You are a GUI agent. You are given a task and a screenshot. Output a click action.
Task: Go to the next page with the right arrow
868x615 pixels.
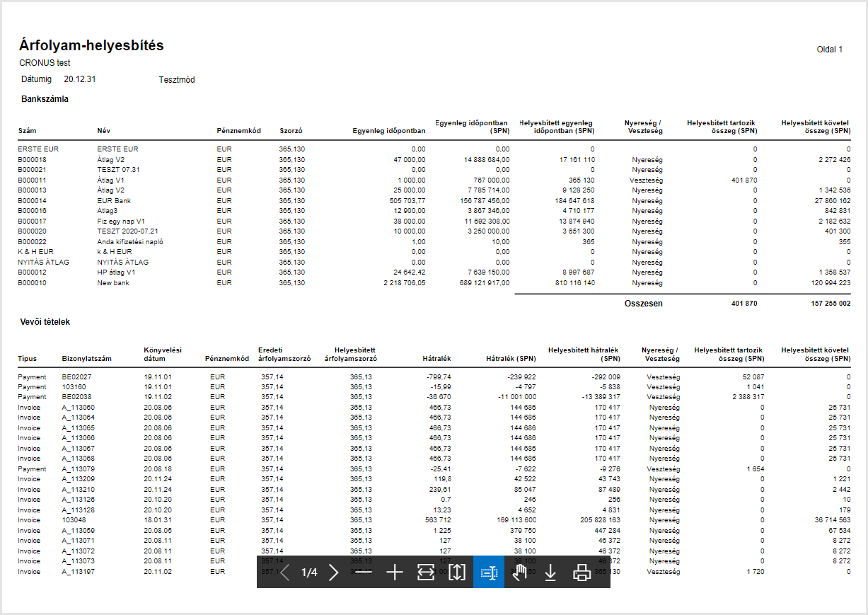coord(334,573)
